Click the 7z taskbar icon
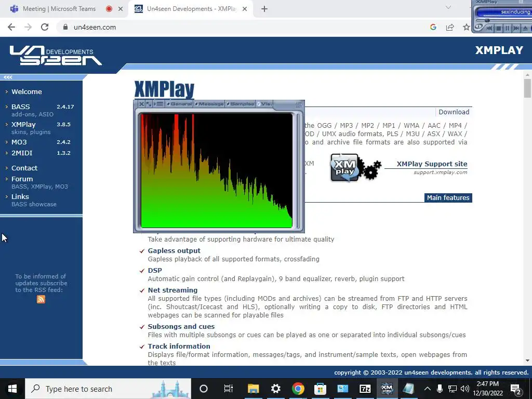This screenshot has height=399, width=532. [x=365, y=389]
